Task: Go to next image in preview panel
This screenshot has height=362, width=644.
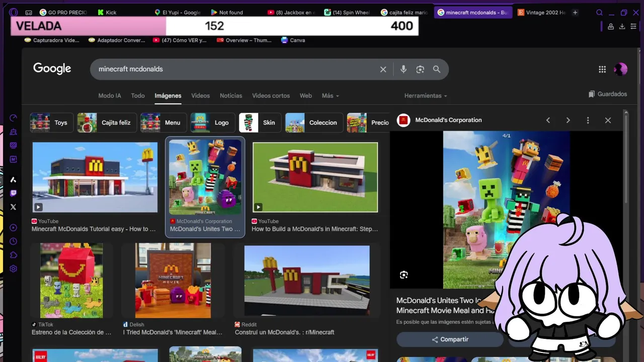Action: [568, 120]
